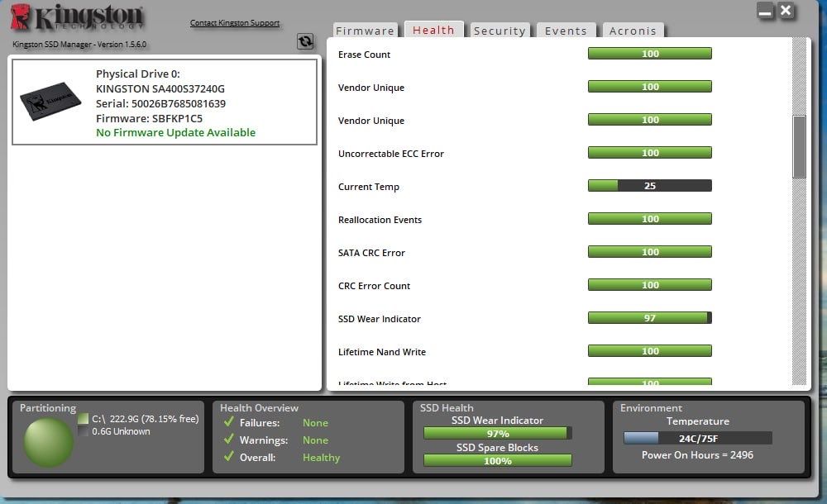Image resolution: width=827 pixels, height=504 pixels.
Task: Click the Kingston logo
Action: click(77, 17)
